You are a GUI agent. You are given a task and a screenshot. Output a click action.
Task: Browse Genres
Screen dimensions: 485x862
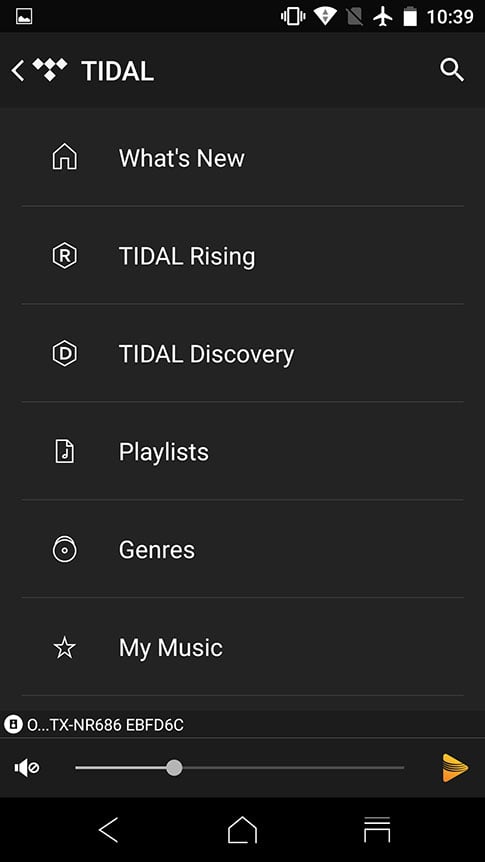[242, 549]
